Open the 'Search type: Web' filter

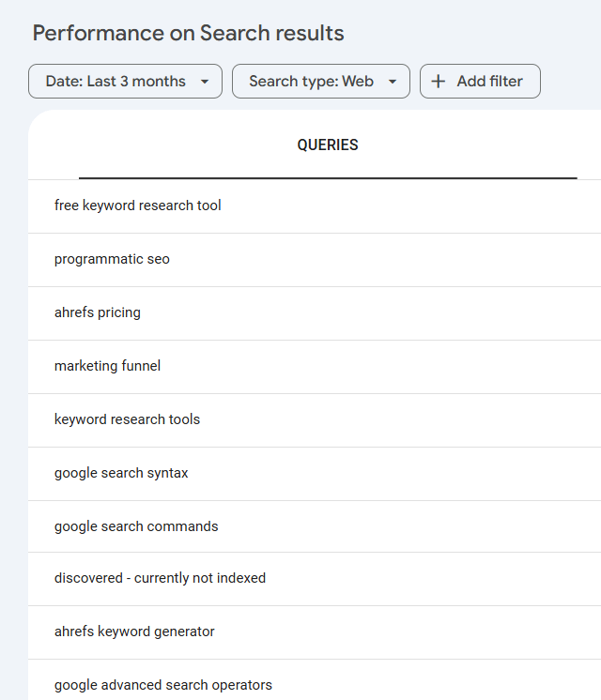312,82
